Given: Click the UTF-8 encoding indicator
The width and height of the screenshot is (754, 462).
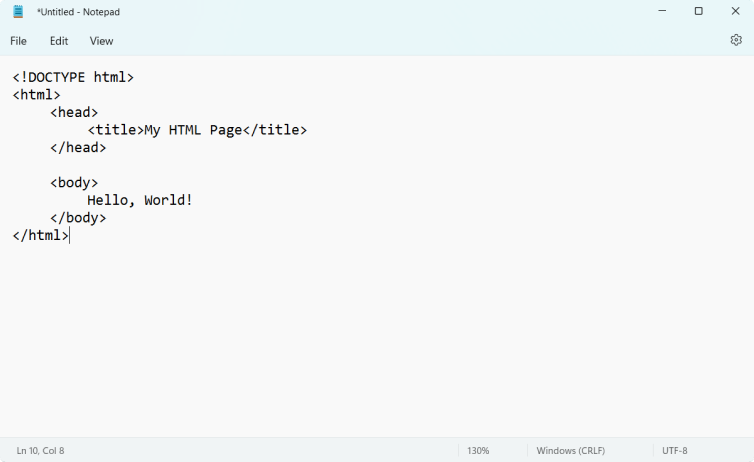Looking at the screenshot, I should 675,451.
